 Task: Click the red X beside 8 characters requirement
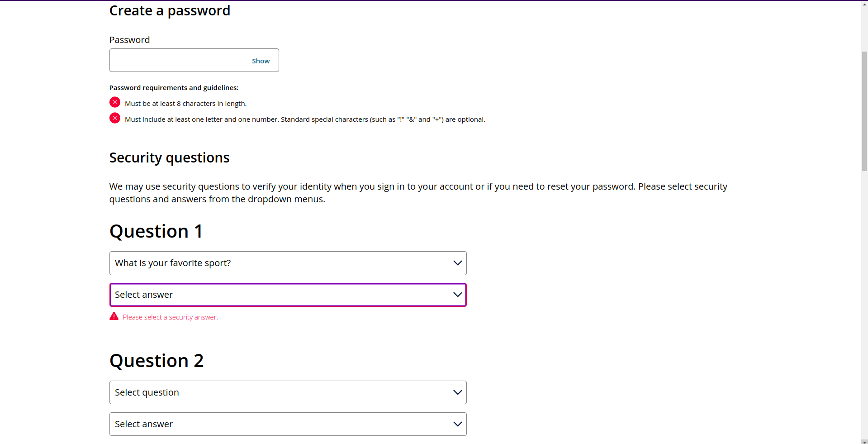[115, 102]
